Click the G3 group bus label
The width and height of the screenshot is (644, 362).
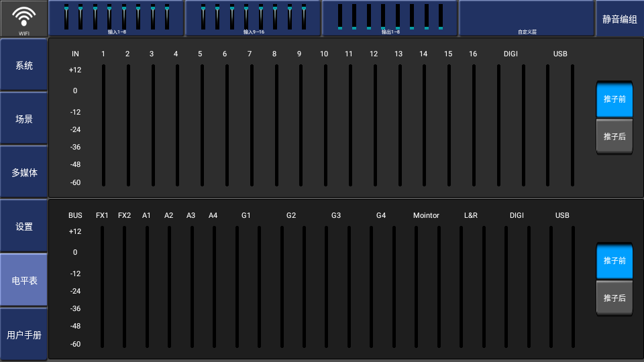click(x=336, y=215)
